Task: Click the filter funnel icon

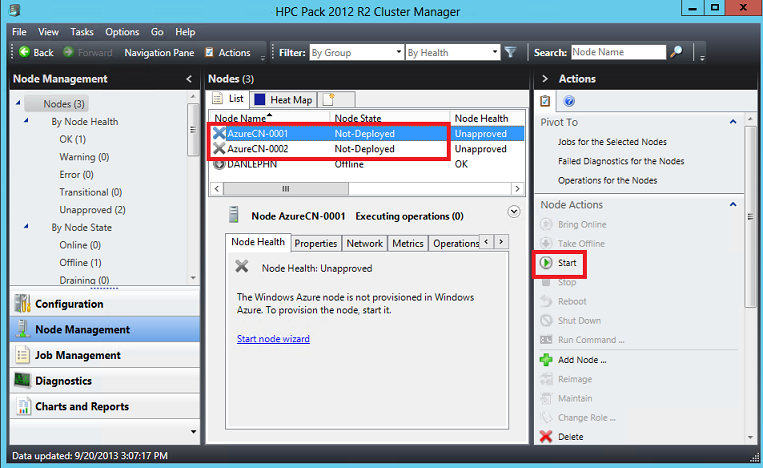Action: pos(510,52)
